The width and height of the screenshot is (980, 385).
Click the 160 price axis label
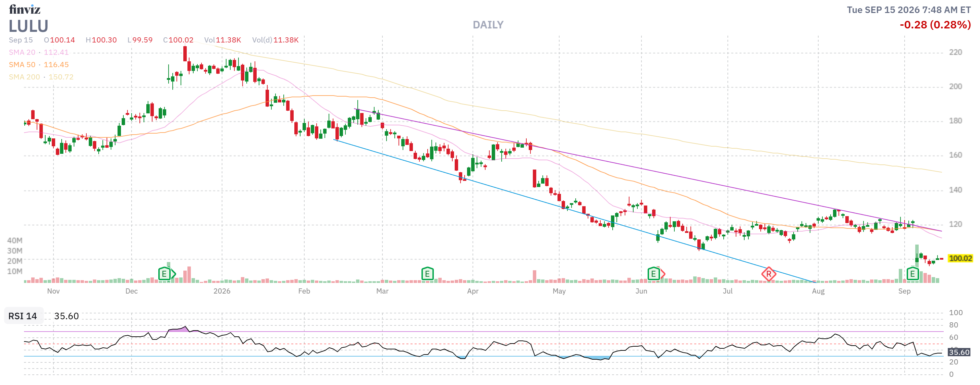point(955,155)
